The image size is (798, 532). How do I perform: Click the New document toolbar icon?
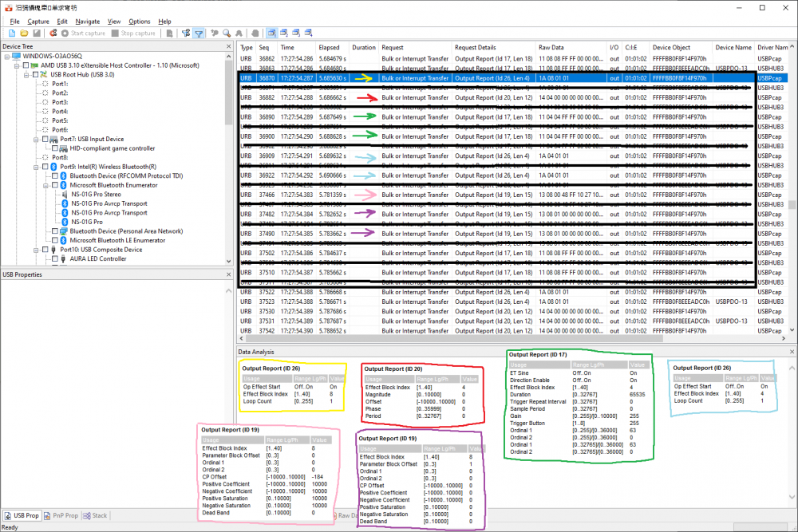(x=13, y=33)
